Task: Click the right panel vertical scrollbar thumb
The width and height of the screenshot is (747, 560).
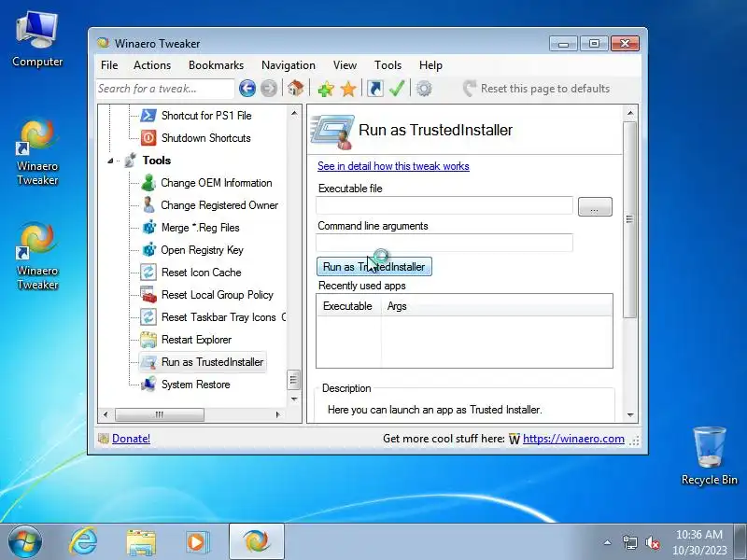Action: click(630, 219)
